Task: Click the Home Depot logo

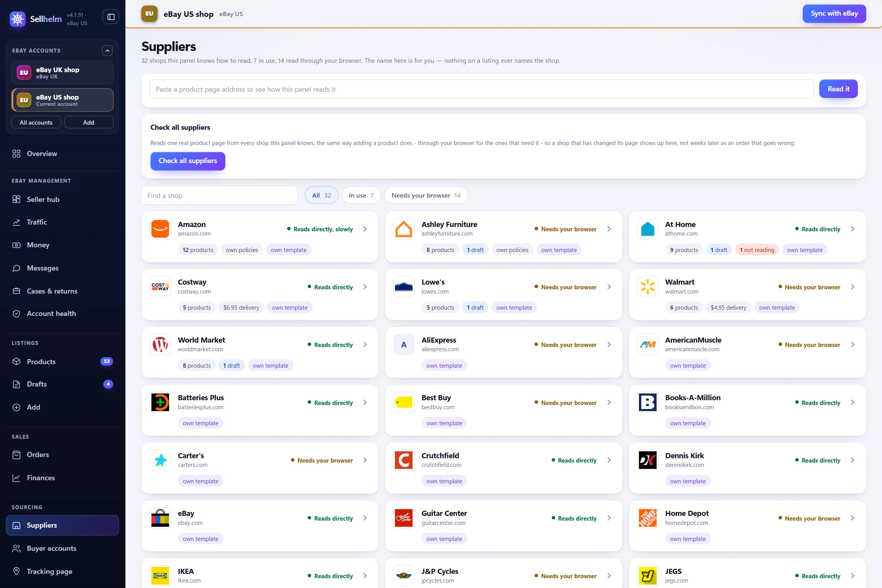Action: [648, 518]
